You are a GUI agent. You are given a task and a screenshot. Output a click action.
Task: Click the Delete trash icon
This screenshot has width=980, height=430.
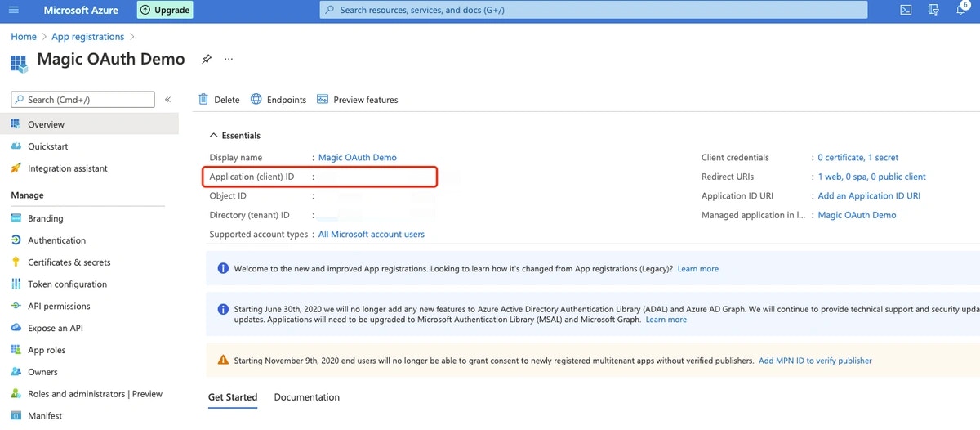(x=203, y=100)
